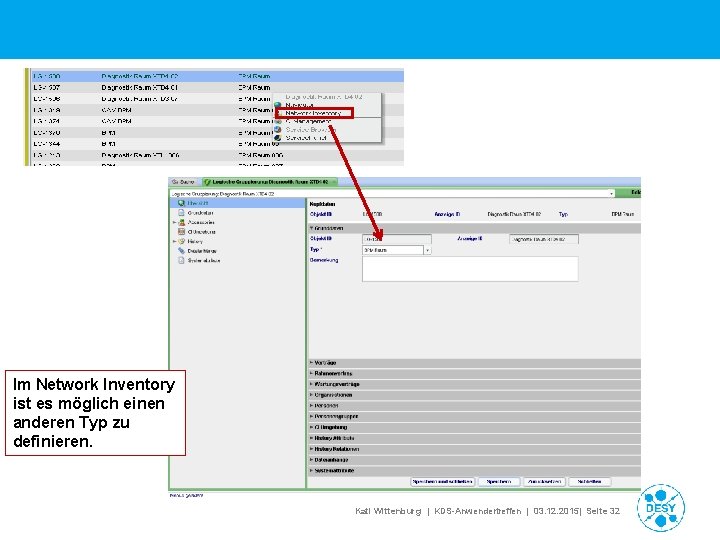Click the Speichern und schließen button

[443, 482]
